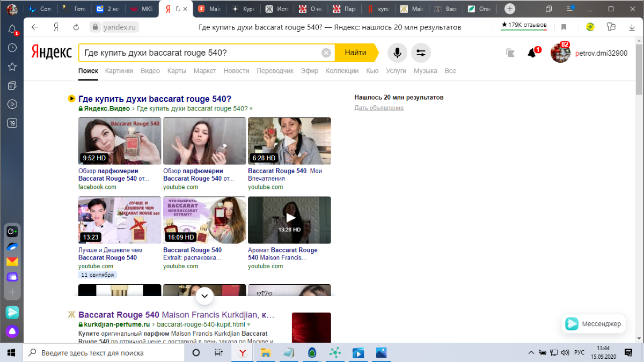
Task: Open File Explorer from the taskbar
Action: coord(265,353)
